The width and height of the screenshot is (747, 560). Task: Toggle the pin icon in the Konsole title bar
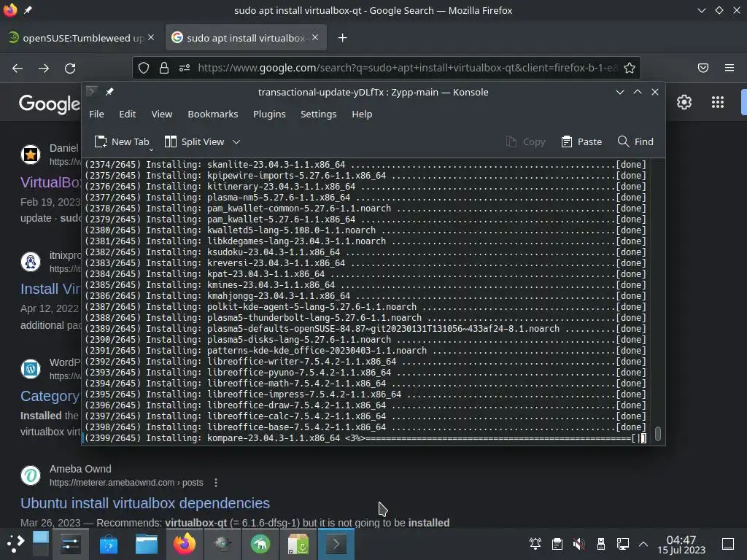click(x=109, y=91)
